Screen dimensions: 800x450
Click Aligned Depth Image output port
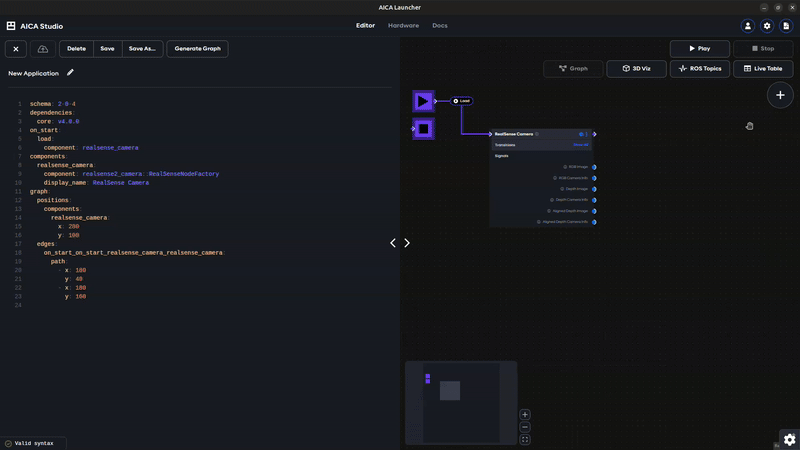click(x=594, y=211)
